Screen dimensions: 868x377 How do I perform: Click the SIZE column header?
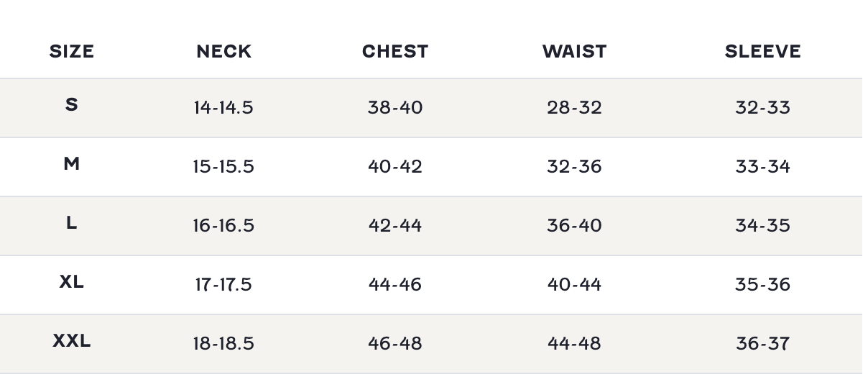pos(72,52)
